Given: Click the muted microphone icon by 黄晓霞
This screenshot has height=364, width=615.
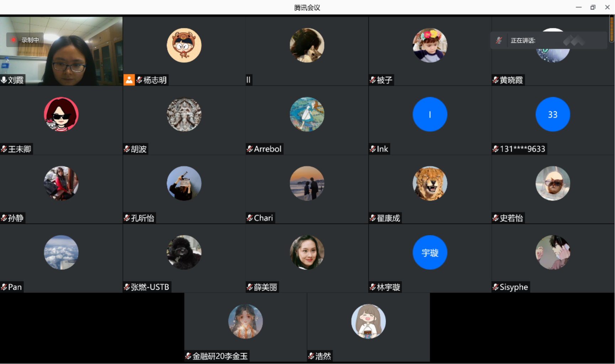Looking at the screenshot, I should [x=495, y=80].
